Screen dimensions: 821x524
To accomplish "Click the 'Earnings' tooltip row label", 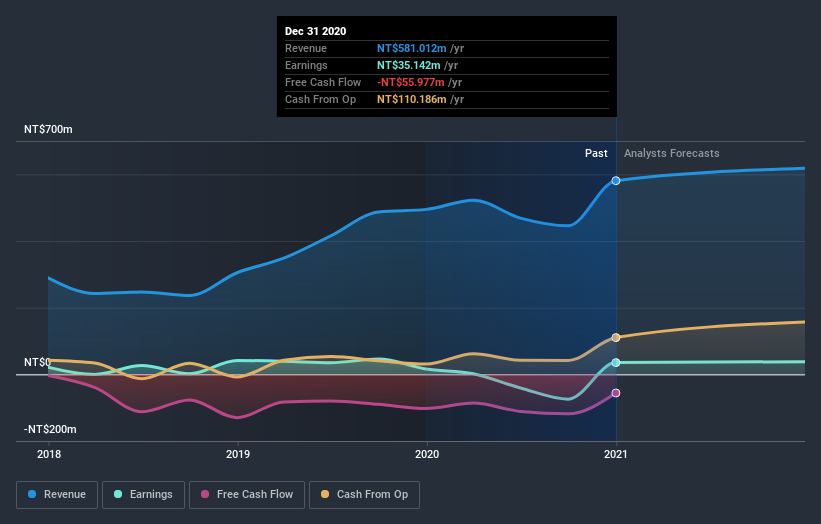I will pos(306,65).
